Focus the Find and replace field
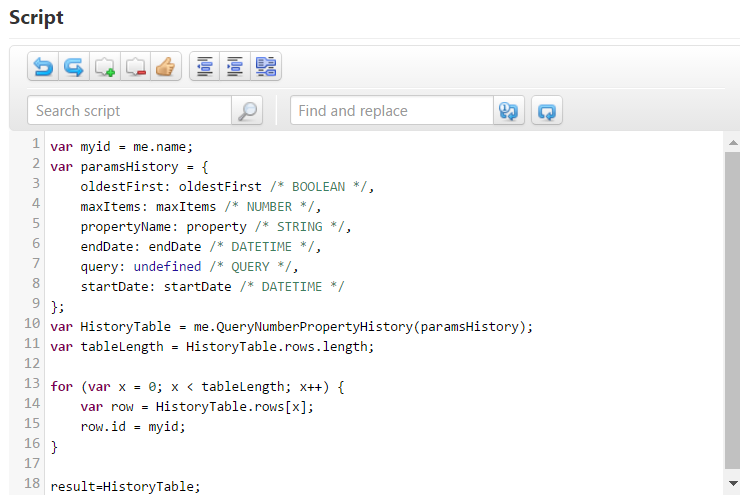 pos(392,110)
